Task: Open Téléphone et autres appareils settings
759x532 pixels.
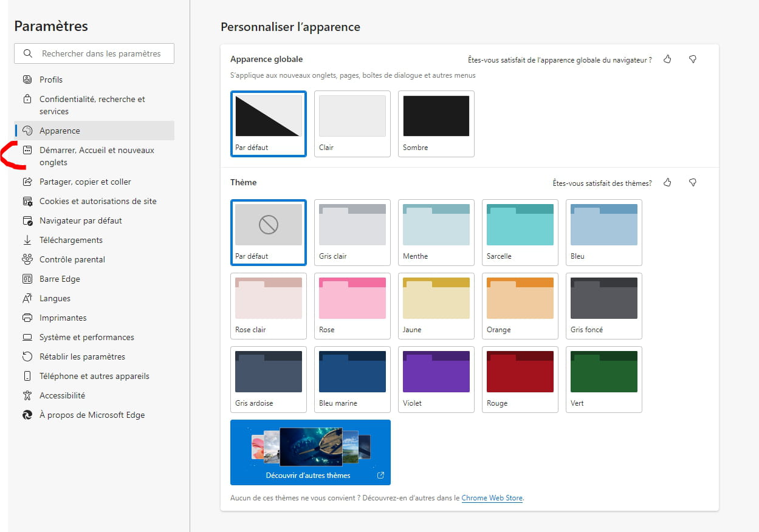Action: (94, 376)
